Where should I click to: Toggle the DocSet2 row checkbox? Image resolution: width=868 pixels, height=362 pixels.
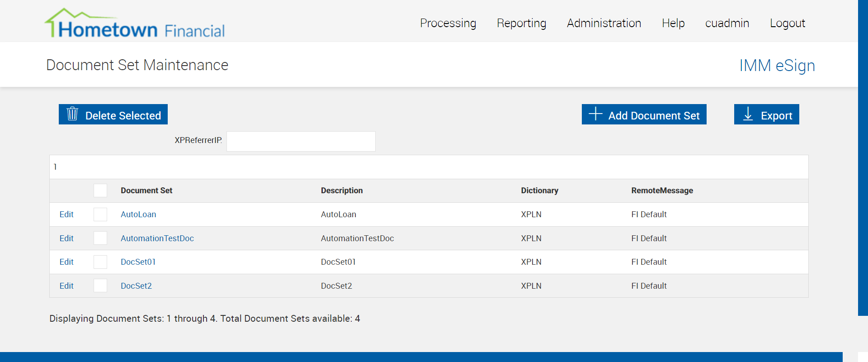click(x=100, y=286)
